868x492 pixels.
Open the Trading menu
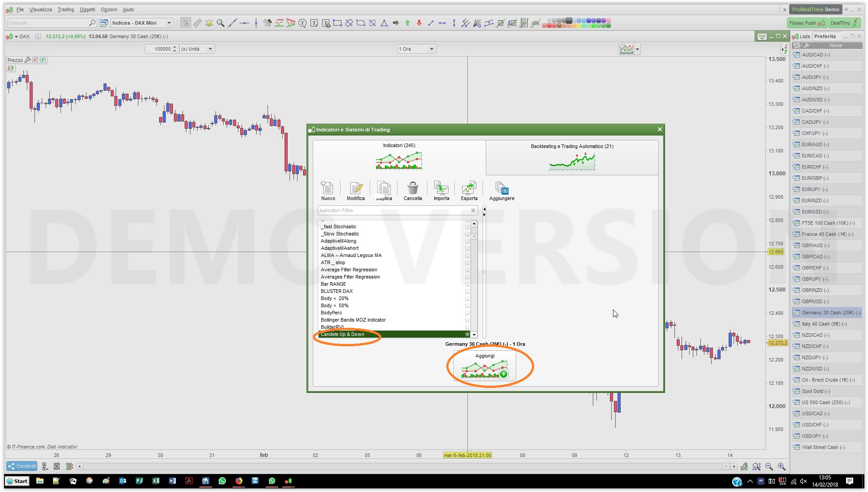pos(65,9)
